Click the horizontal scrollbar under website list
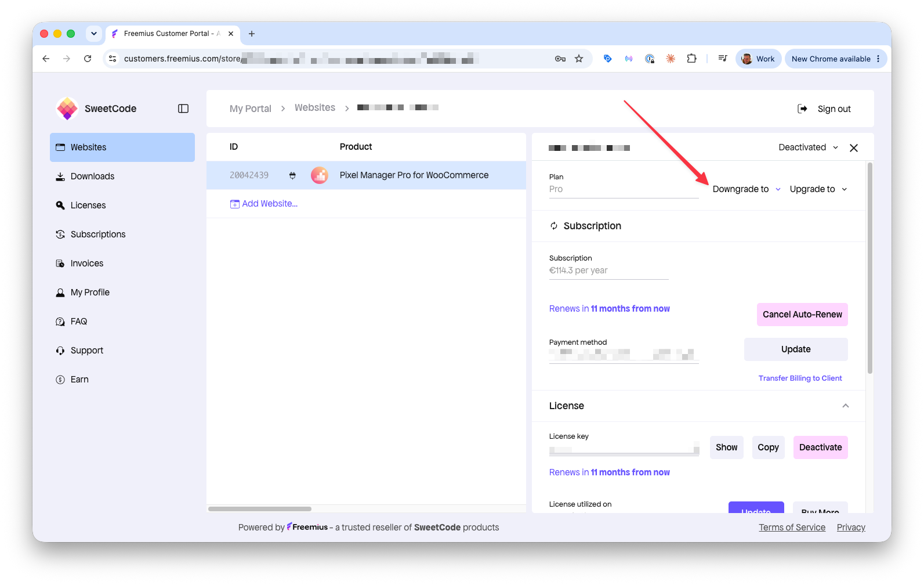The image size is (924, 585). [x=260, y=509]
